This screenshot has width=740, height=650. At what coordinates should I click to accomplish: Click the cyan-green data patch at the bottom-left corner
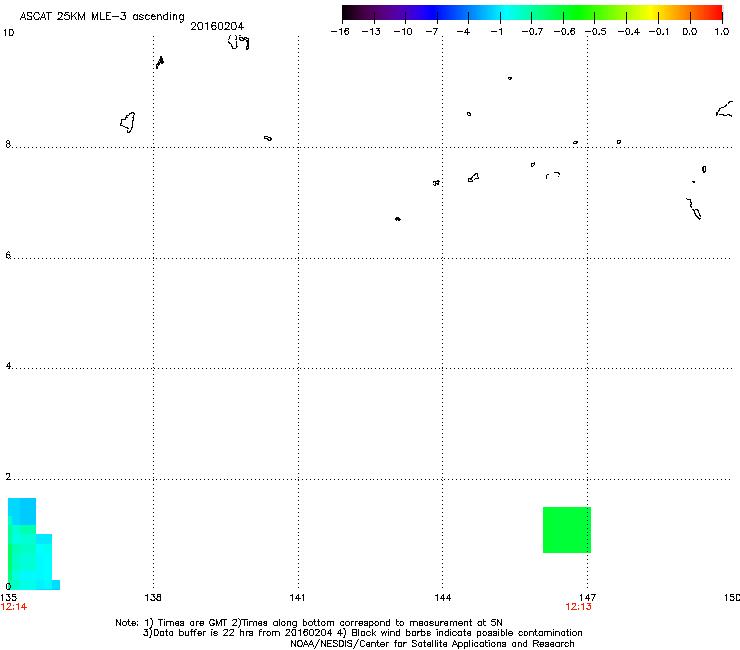pos(29,550)
